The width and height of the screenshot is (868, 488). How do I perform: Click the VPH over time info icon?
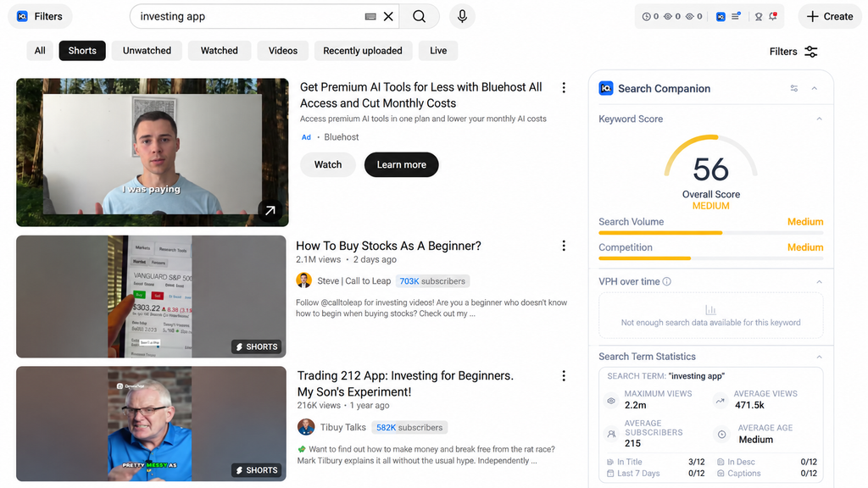tap(666, 281)
